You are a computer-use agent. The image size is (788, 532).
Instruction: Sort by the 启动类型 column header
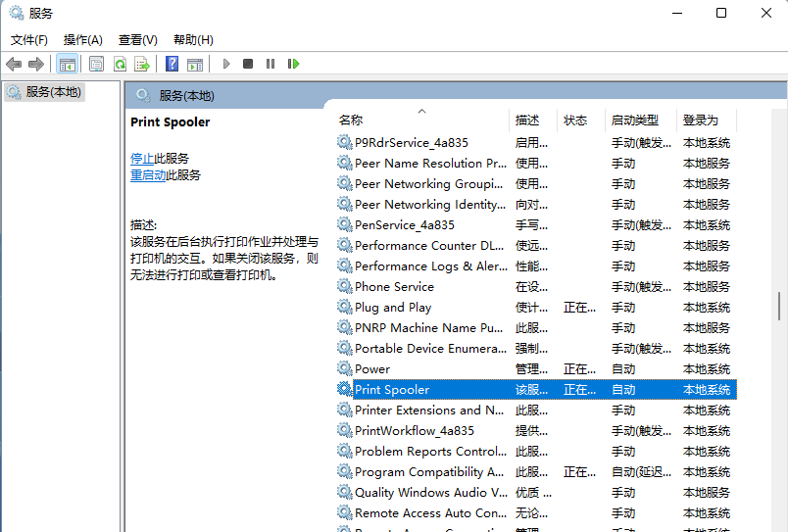click(641, 121)
